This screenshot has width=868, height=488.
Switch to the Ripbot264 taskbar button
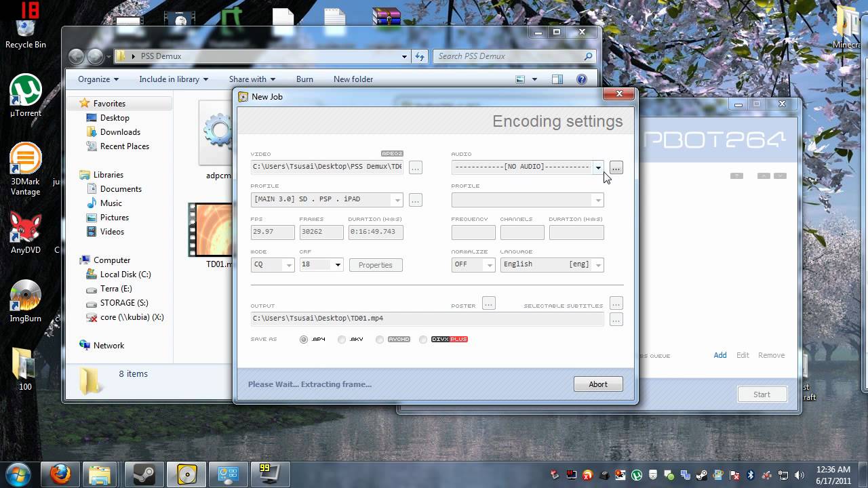186,474
